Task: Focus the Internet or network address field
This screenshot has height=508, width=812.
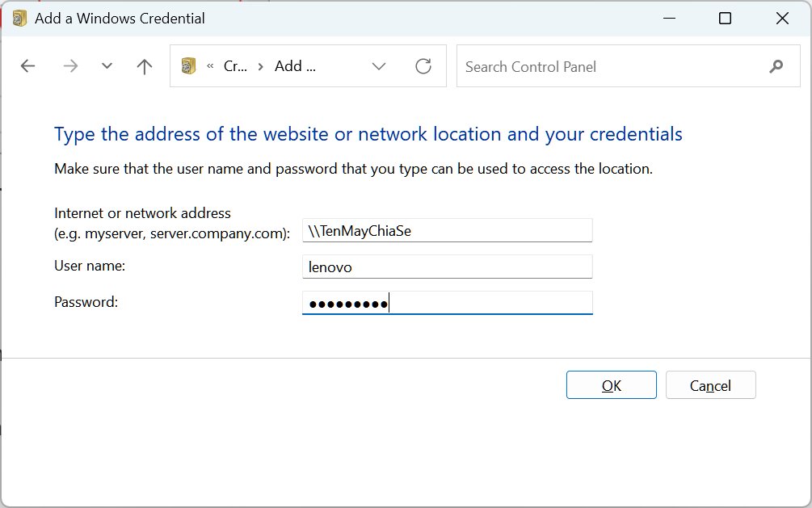Action: 447,231
